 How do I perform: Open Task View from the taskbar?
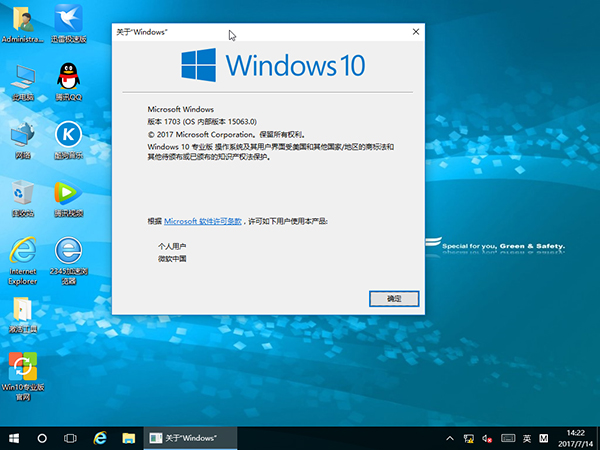point(71,438)
